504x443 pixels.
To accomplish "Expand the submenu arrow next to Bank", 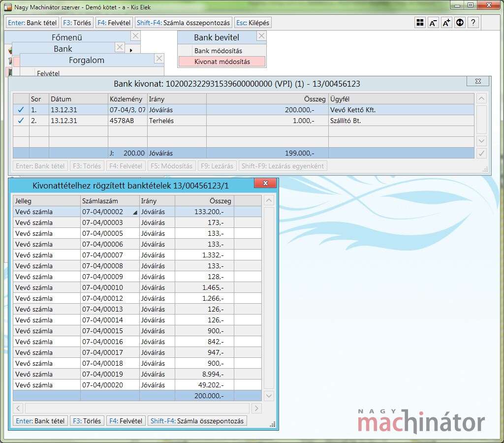I will (131, 50).
